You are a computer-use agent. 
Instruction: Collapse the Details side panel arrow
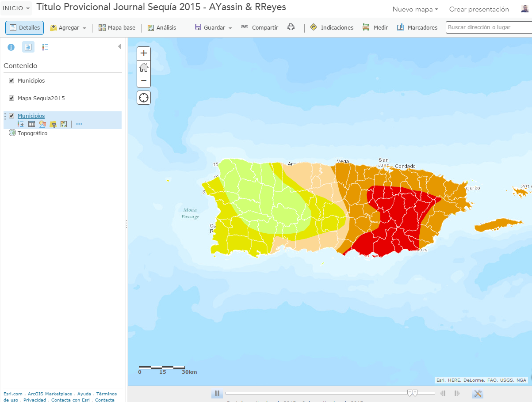pyautogui.click(x=119, y=46)
